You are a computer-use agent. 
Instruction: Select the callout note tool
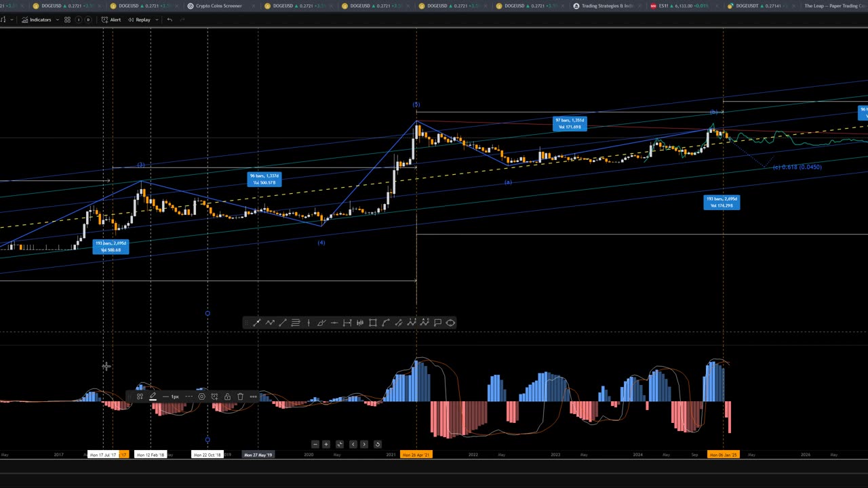tap(437, 323)
